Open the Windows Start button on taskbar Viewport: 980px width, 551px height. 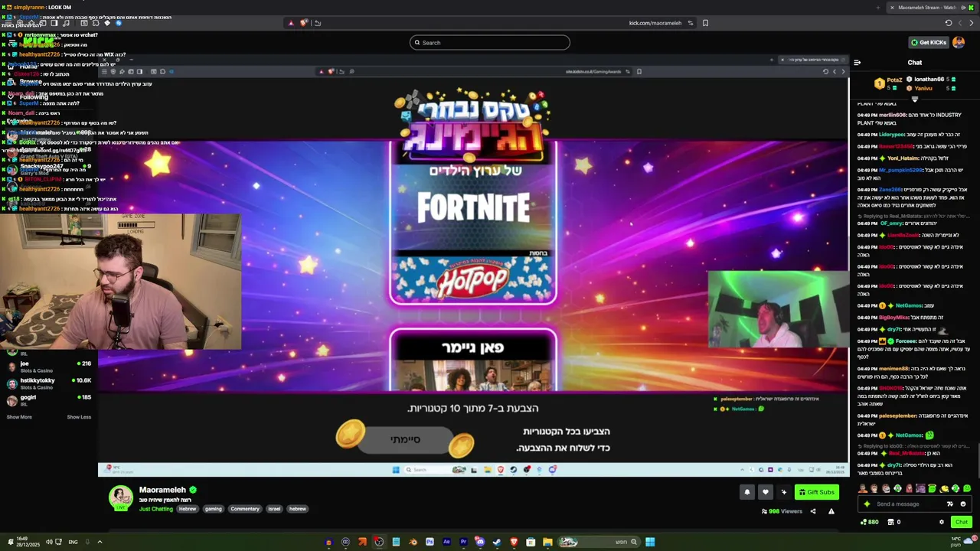point(650,542)
